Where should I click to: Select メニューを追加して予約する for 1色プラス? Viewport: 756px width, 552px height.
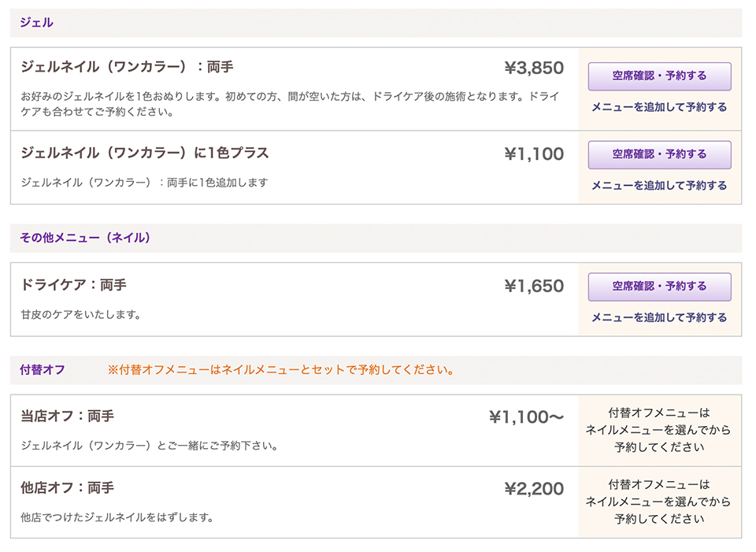659,186
